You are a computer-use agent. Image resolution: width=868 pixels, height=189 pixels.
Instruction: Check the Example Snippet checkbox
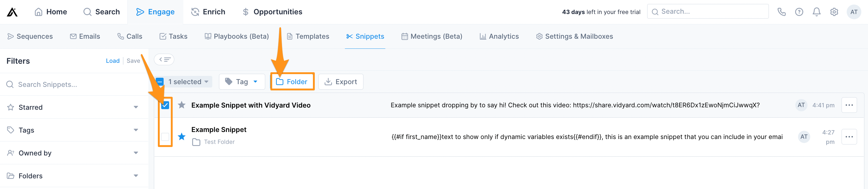point(165,136)
